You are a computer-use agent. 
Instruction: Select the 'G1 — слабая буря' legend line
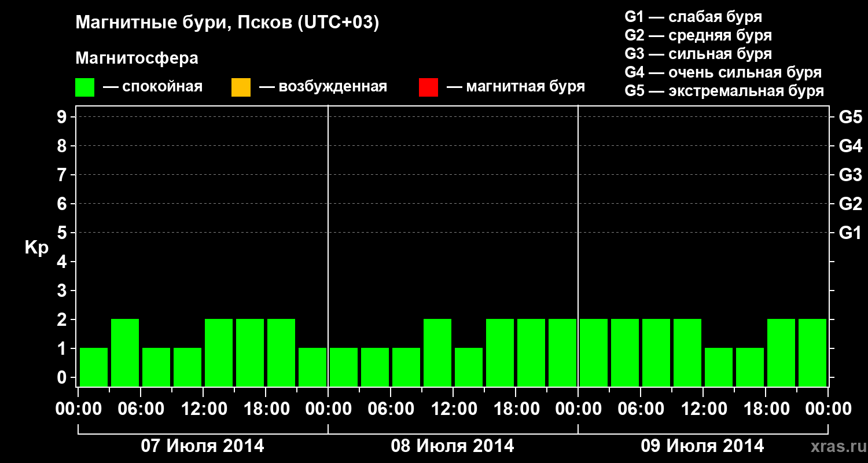tap(693, 17)
